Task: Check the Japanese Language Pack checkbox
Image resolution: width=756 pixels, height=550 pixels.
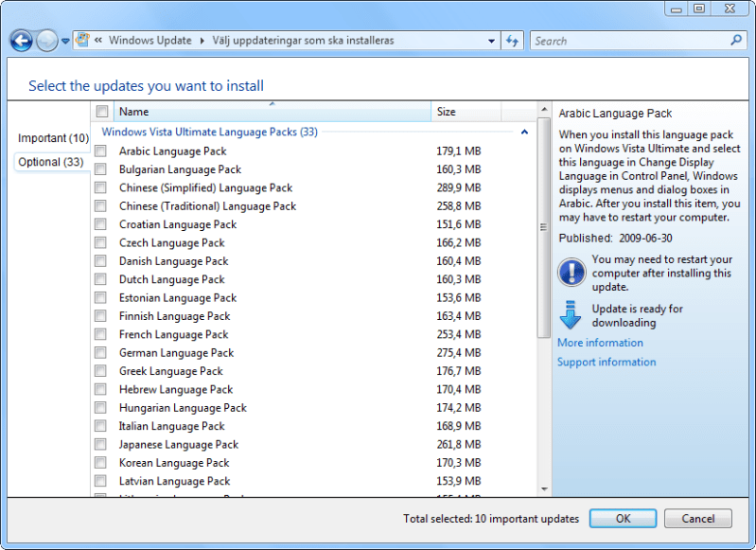Action: click(100, 444)
